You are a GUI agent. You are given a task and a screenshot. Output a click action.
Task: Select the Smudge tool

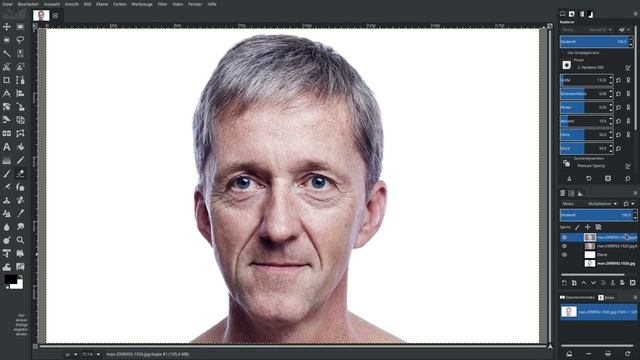[20, 227]
